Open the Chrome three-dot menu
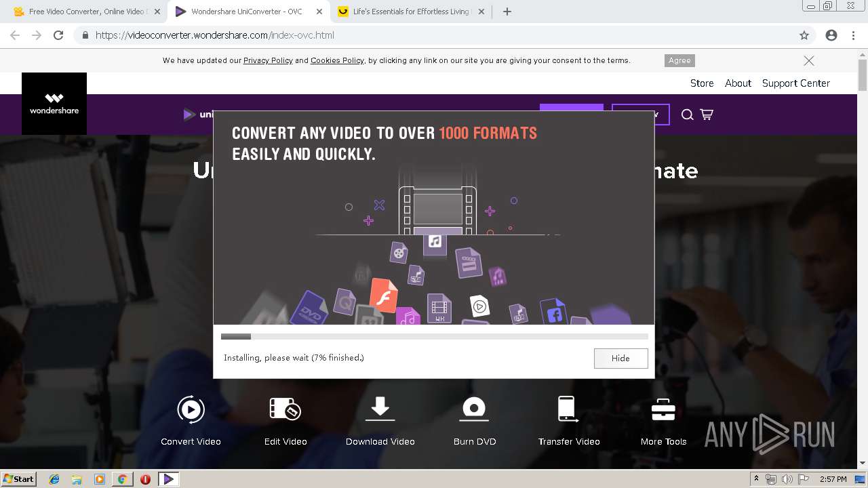Viewport: 868px width, 488px height. 854,35
